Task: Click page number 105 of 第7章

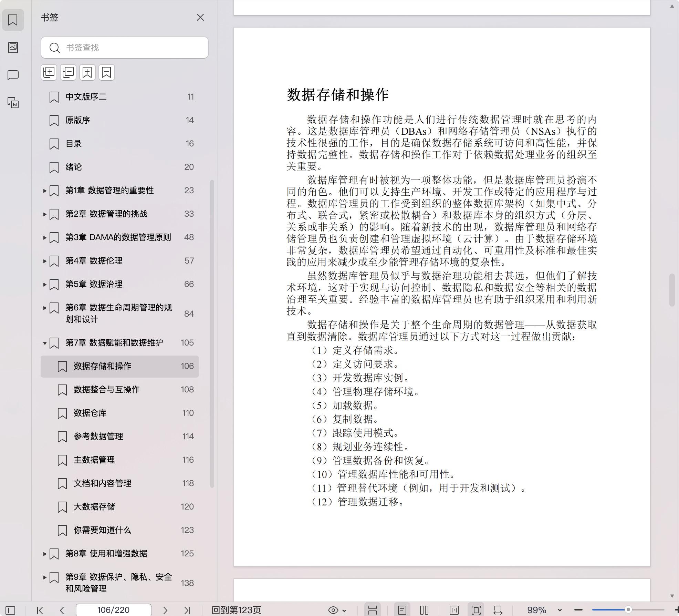Action: coord(187,343)
